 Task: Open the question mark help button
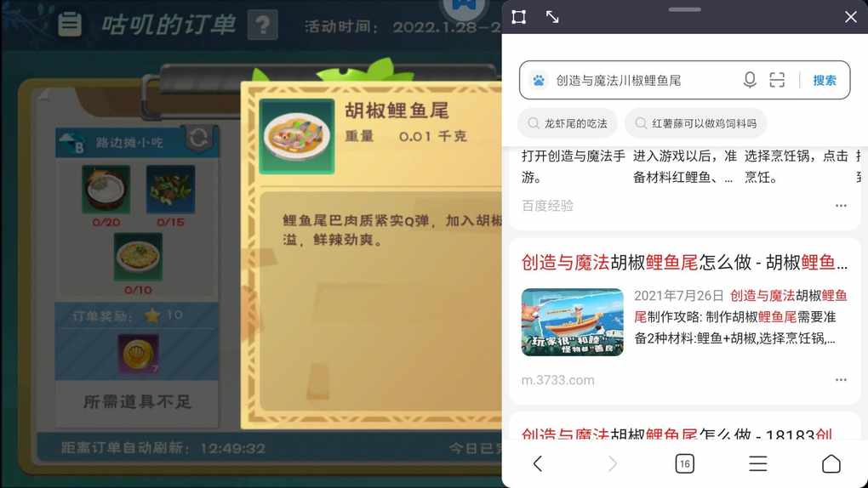click(x=262, y=25)
